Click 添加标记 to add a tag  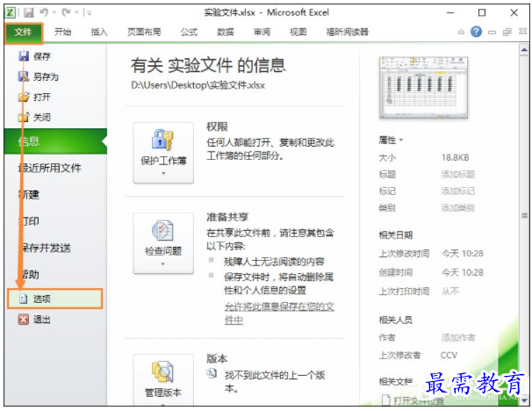tap(458, 191)
